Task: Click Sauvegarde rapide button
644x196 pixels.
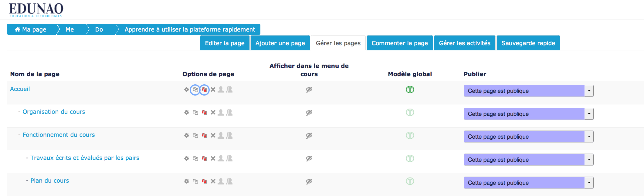Action: coord(528,43)
